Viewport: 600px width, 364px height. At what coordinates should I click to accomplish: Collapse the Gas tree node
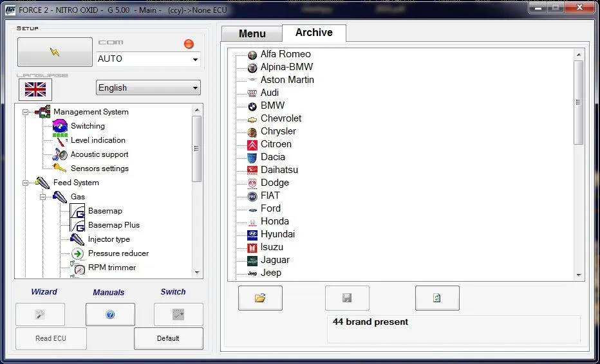click(x=43, y=197)
